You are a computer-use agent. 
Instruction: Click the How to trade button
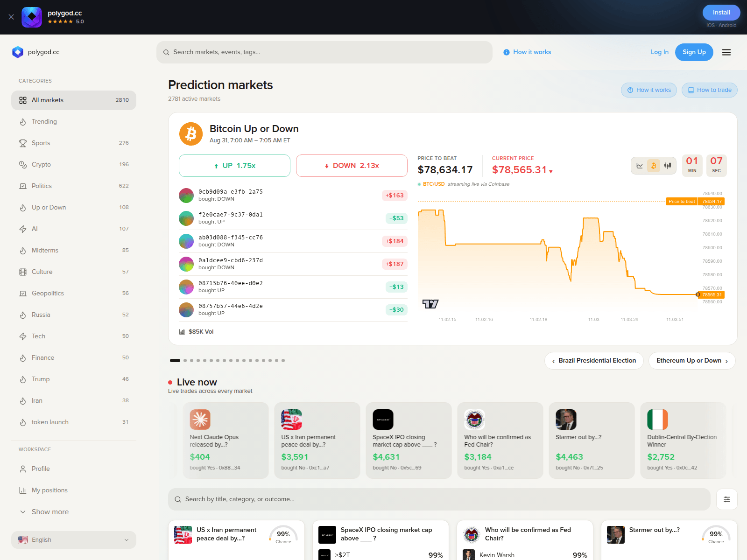coord(710,90)
